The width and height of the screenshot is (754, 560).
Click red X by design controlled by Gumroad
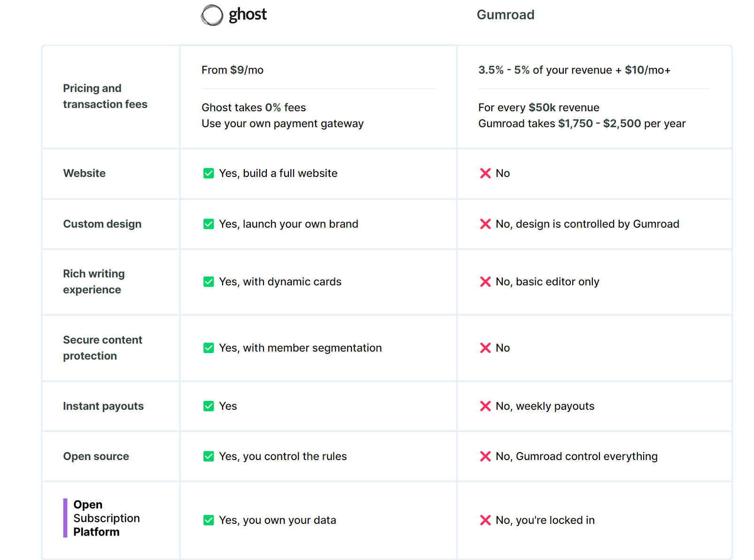point(485,224)
